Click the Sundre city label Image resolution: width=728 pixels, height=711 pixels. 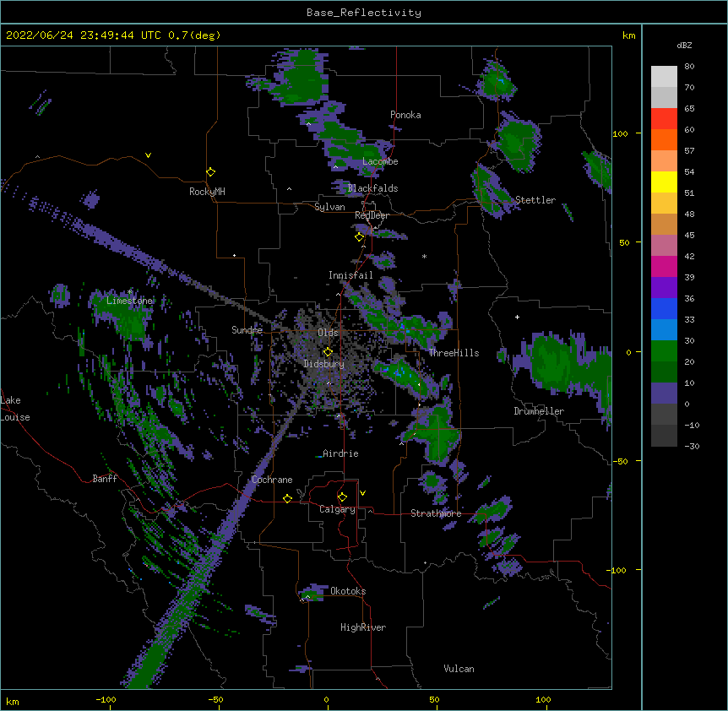pos(247,330)
